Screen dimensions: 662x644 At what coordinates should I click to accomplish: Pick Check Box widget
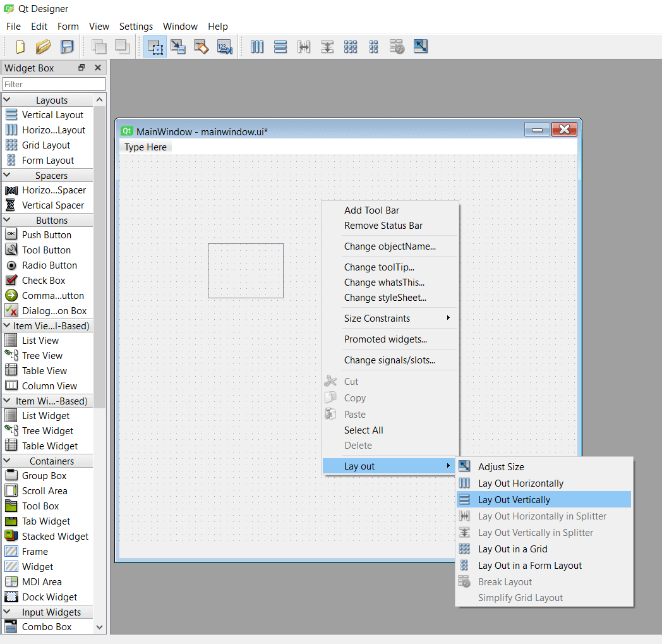coord(47,281)
